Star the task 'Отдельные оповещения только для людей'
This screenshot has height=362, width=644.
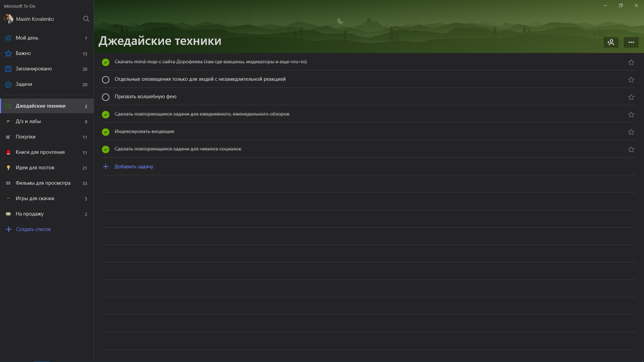point(631,80)
